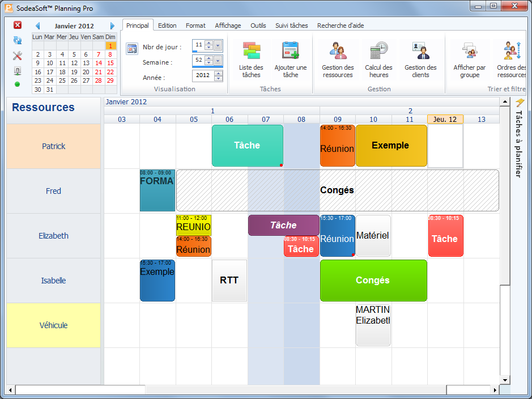
Task: Select the Isabelle resource row
Action: coord(54,281)
